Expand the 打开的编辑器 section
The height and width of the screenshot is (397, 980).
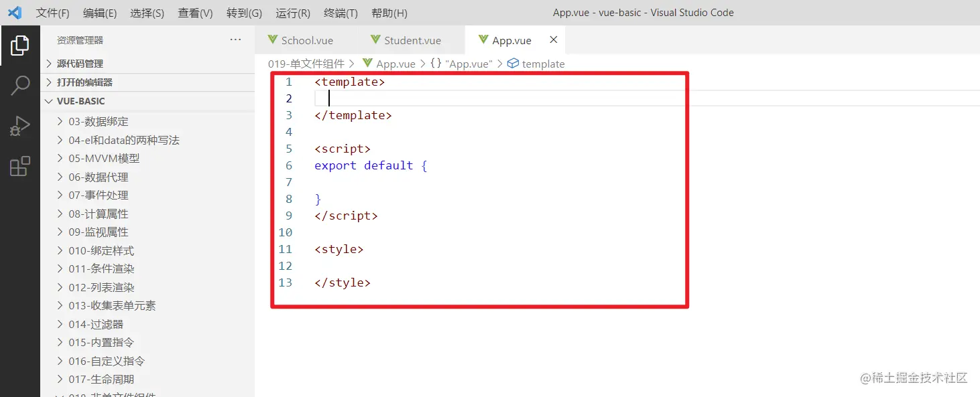(x=147, y=82)
